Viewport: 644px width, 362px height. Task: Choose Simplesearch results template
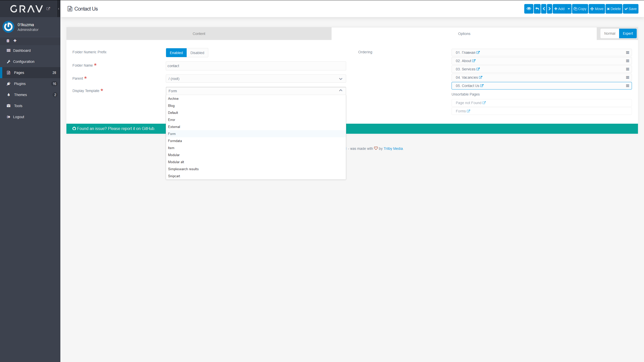click(x=256, y=169)
